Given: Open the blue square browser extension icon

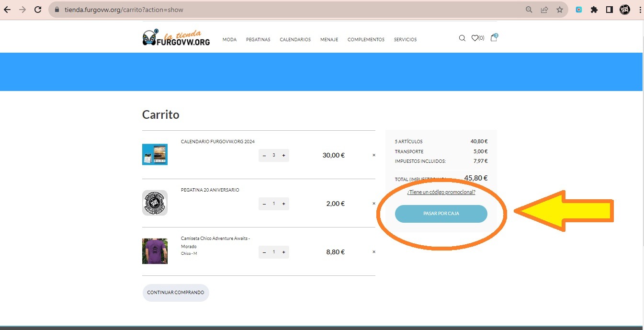Looking at the screenshot, I should pyautogui.click(x=579, y=10).
